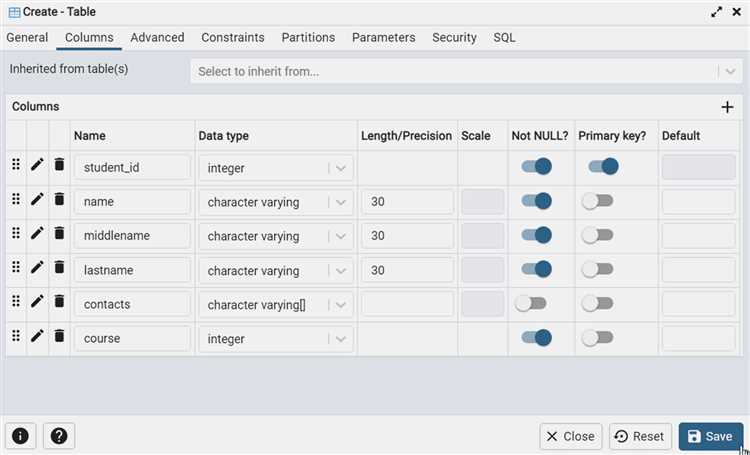This screenshot has height=455, width=750.
Task: Switch to the Advanced tab
Action: tap(157, 38)
